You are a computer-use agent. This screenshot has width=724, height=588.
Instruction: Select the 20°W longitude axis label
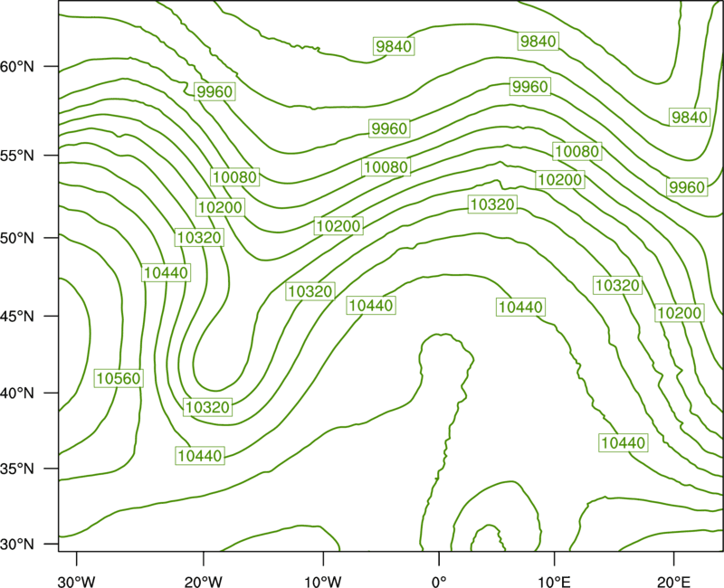click(x=204, y=582)
